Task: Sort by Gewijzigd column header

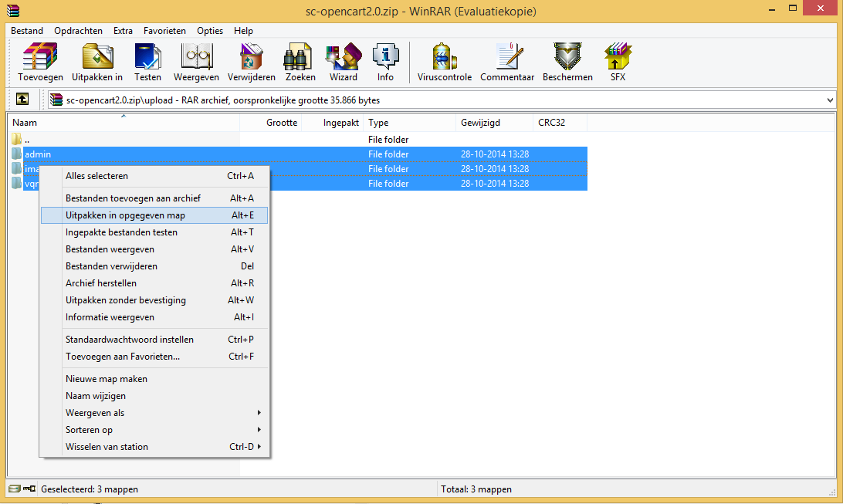Action: [x=494, y=123]
